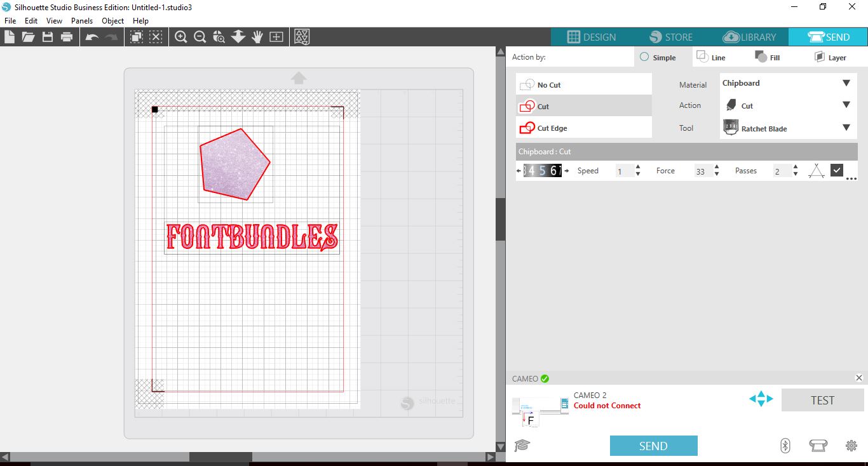
Task: Expand the Material Chipboard dropdown
Action: pyautogui.click(x=846, y=83)
